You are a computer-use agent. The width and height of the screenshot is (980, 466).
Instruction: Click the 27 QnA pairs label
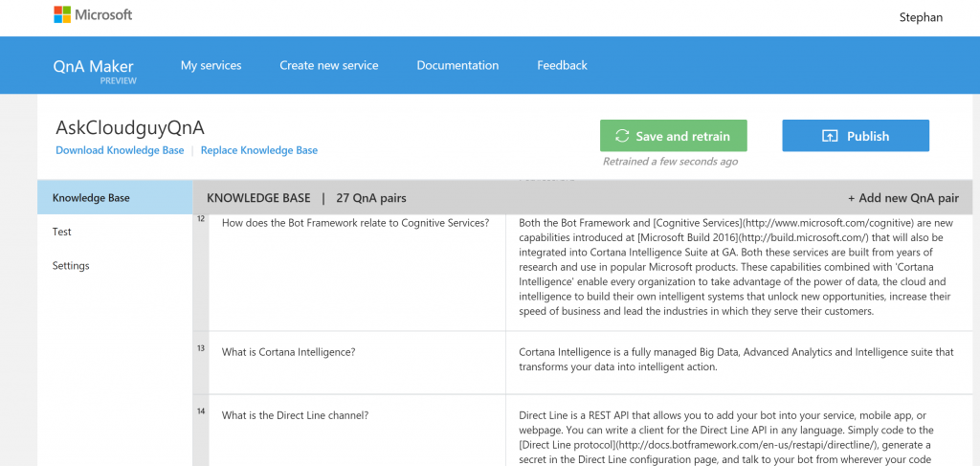click(371, 198)
